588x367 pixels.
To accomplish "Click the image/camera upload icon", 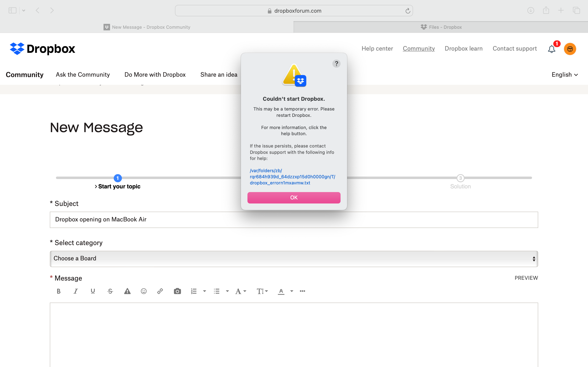I will coord(177,291).
